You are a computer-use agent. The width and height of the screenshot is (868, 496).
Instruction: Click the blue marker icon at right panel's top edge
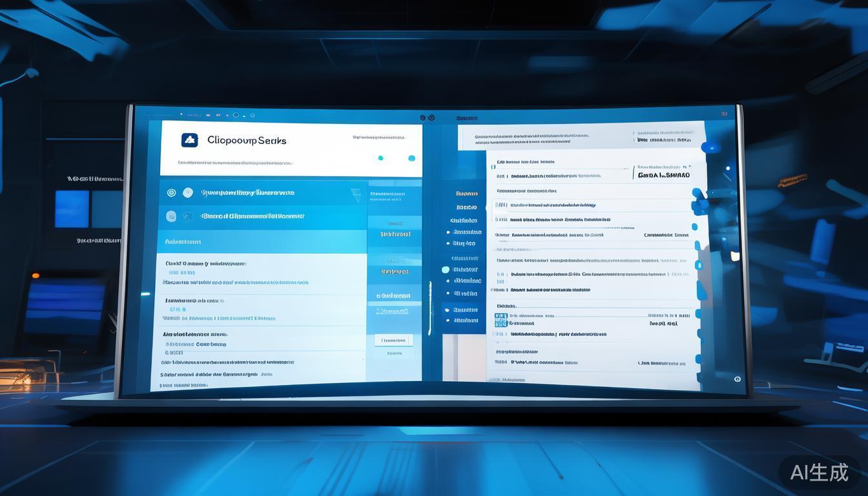[711, 147]
